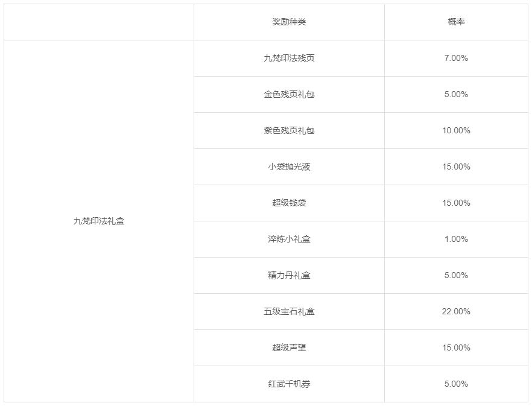Select the 金色残页礼包 reward cell

(x=289, y=95)
